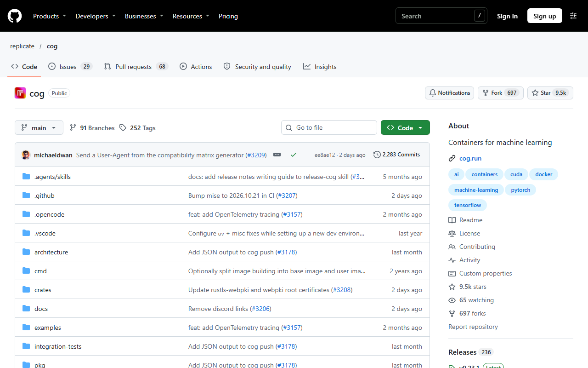
Task: Click the 2,283 Commits link
Action: click(x=397, y=155)
